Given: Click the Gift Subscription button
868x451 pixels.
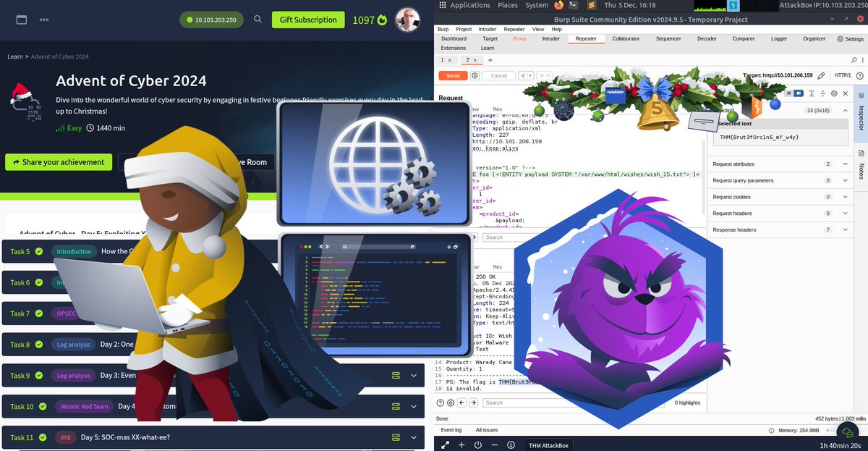Looking at the screenshot, I should pos(308,20).
